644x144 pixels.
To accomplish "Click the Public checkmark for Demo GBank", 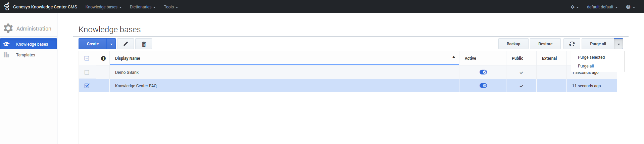I will click(521, 73).
